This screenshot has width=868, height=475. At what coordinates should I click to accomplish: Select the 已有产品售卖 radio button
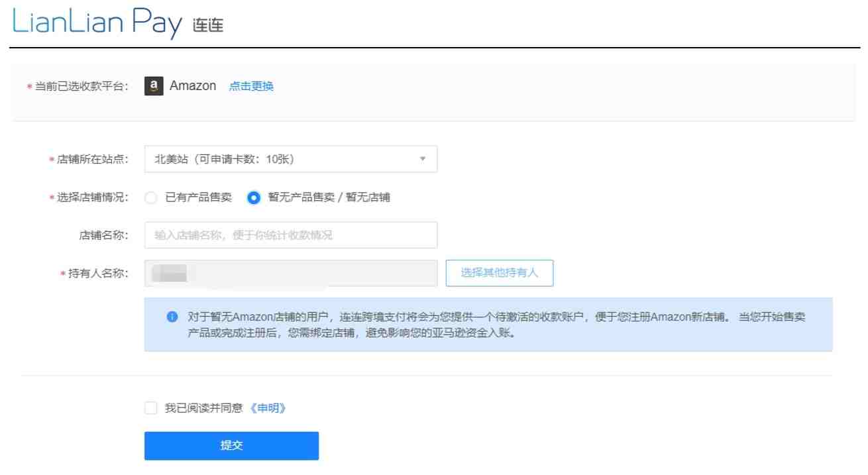(151, 197)
